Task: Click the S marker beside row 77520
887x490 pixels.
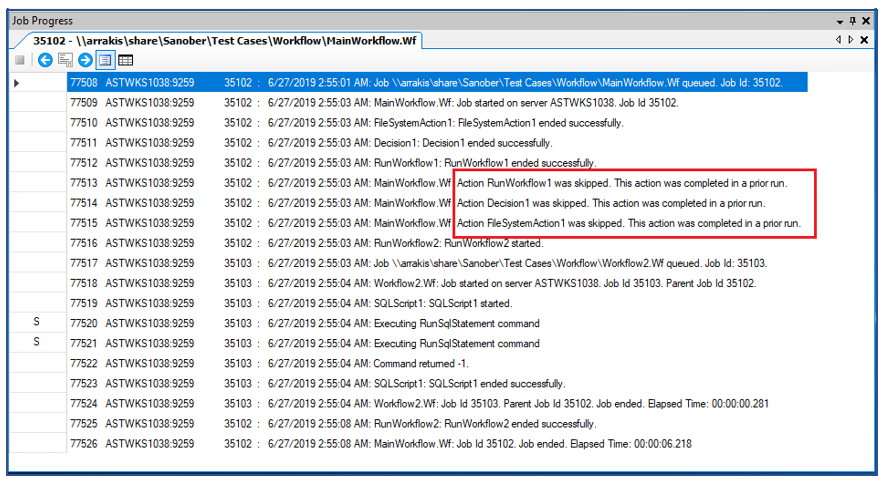Action: coord(37,323)
